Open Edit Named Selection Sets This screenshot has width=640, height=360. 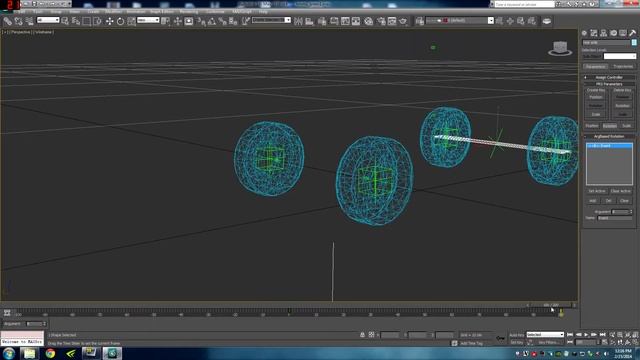pyautogui.click(x=245, y=21)
